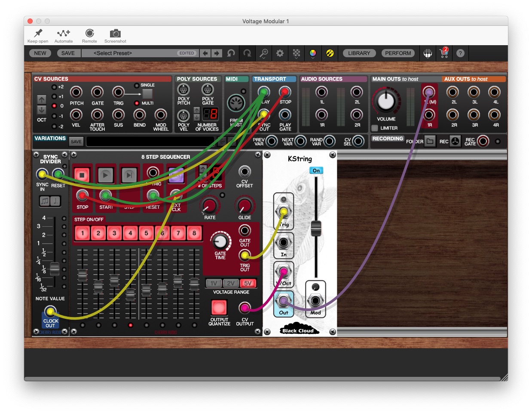Toggle the Limiter checkbox
The width and height of the screenshot is (532, 413).
(x=375, y=128)
